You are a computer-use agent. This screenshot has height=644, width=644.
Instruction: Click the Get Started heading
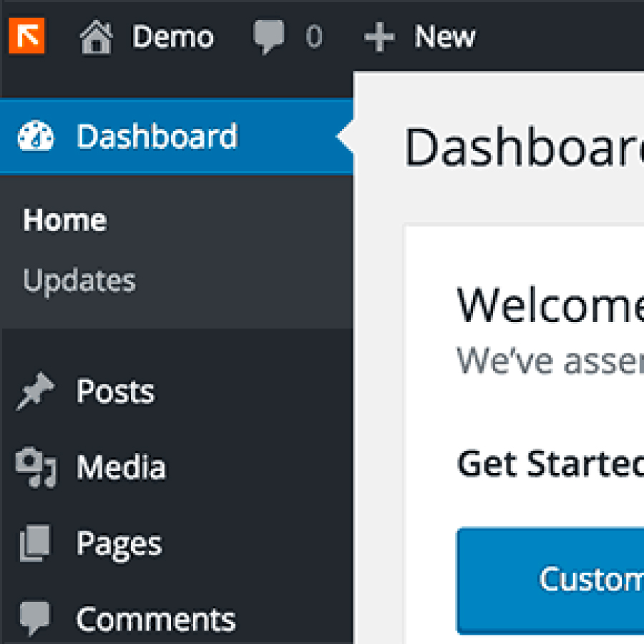pos(550,464)
